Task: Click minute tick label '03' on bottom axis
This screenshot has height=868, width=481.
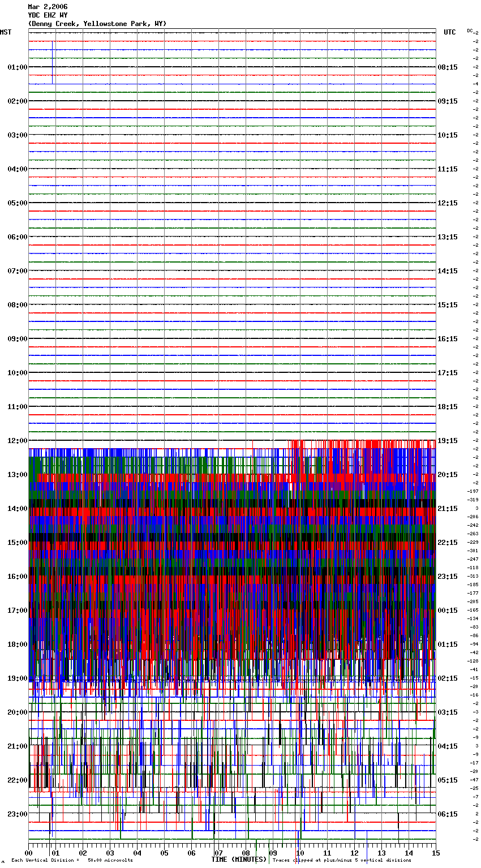Action: click(110, 853)
